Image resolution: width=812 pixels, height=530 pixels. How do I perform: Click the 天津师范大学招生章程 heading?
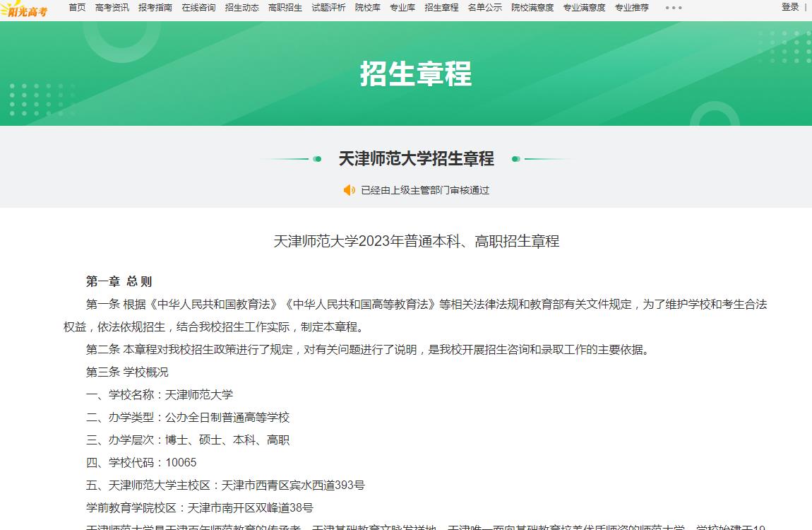click(417, 158)
